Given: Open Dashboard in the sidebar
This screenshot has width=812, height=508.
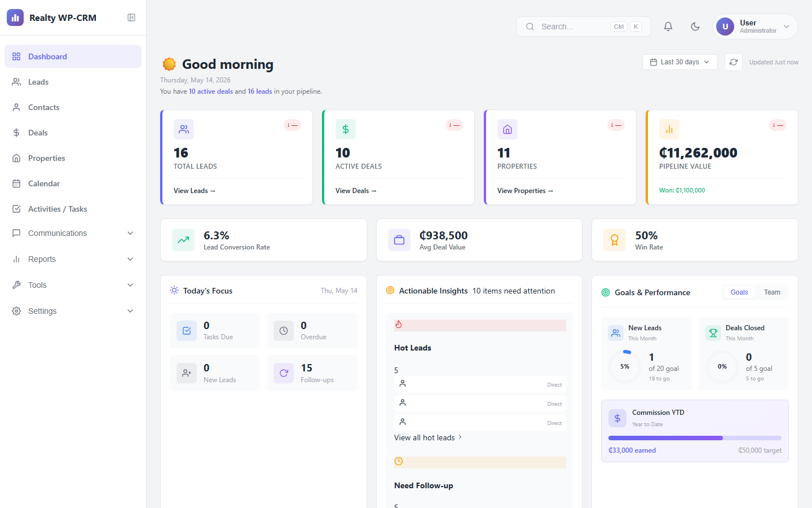Looking at the screenshot, I should point(73,56).
